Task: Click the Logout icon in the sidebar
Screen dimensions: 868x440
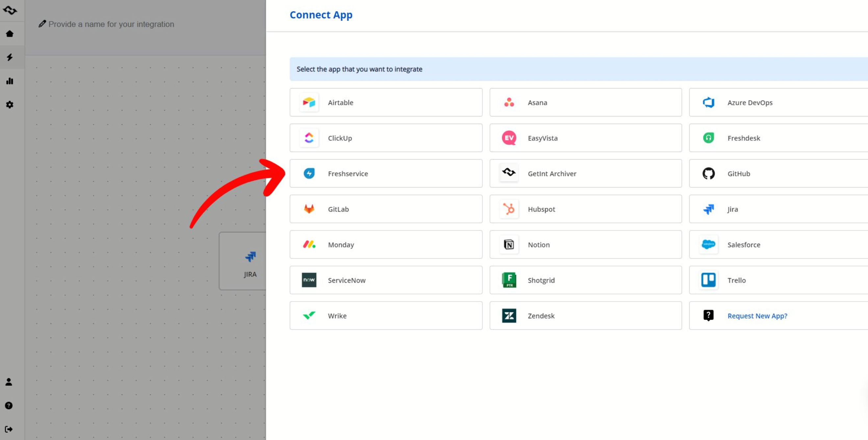Action: pos(9,429)
